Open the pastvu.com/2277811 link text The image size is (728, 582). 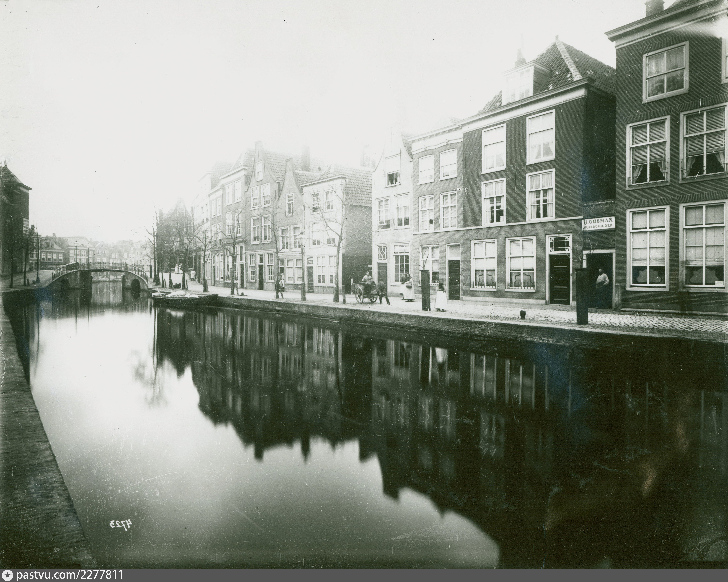coord(70,575)
